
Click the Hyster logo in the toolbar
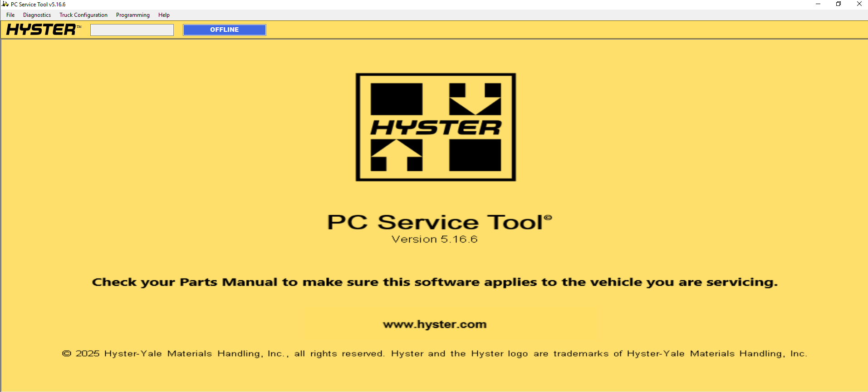click(x=44, y=30)
